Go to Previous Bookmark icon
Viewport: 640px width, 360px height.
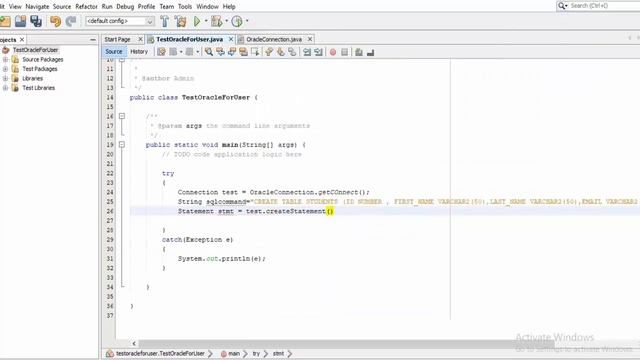tap(269, 52)
